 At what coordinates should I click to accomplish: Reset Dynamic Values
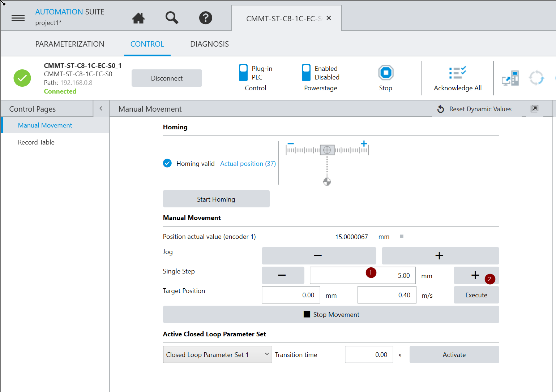pos(474,109)
